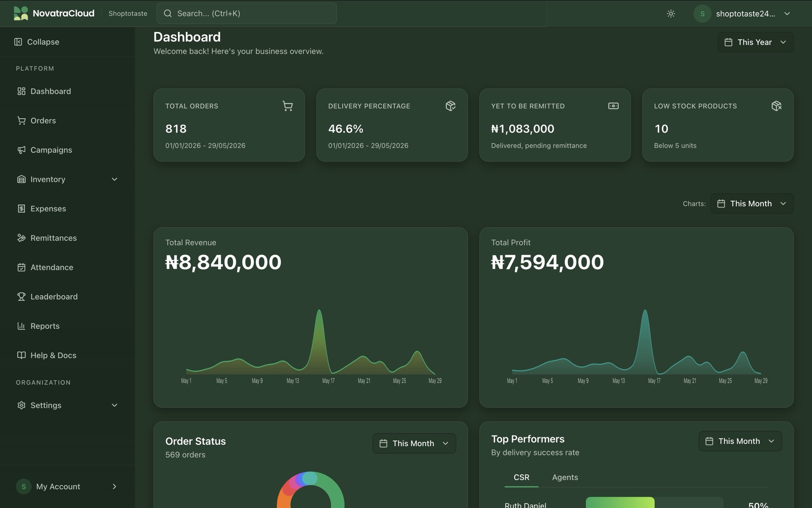Click the Dashboard grid icon in sidebar
812x508 pixels.
21,91
